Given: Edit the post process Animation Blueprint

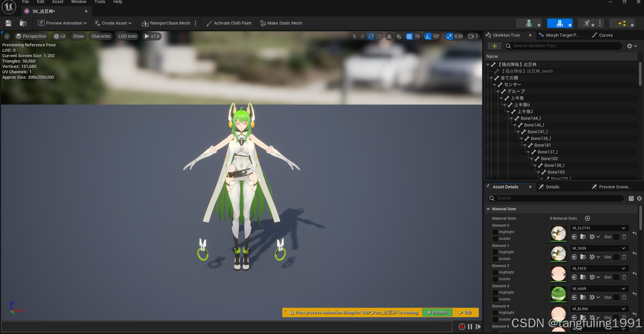Looking at the screenshot, I should pyautogui.click(x=465, y=312).
